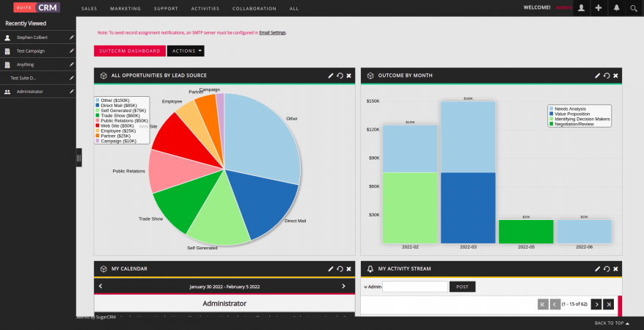This screenshot has width=644, height=330.
Task: Click the activity stream post input field
Action: click(x=415, y=287)
